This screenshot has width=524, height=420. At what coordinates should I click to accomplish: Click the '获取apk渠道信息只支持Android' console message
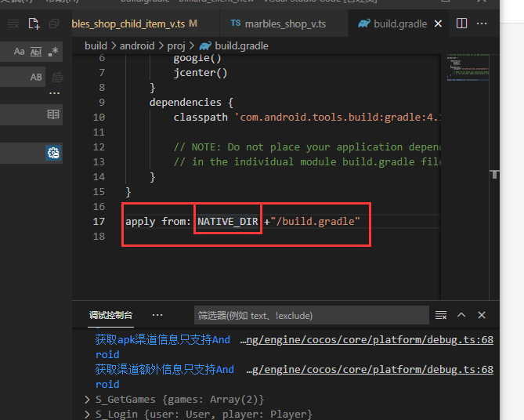coord(163,347)
